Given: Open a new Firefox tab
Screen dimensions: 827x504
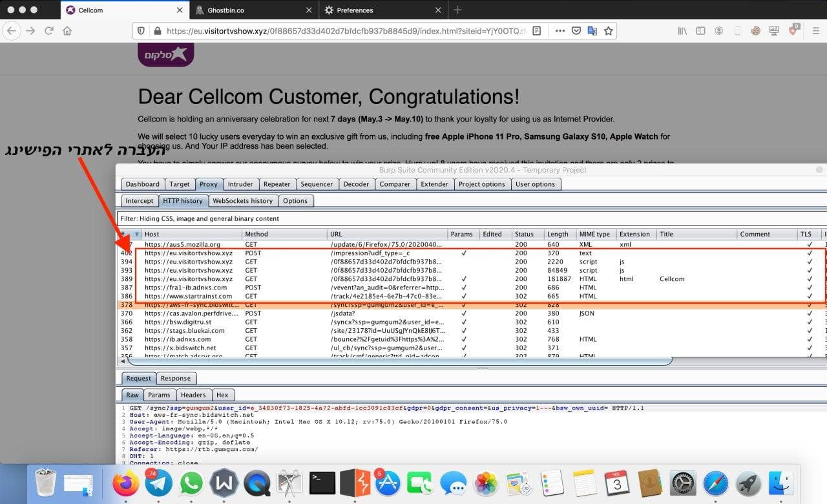Looking at the screenshot, I should tap(457, 10).
